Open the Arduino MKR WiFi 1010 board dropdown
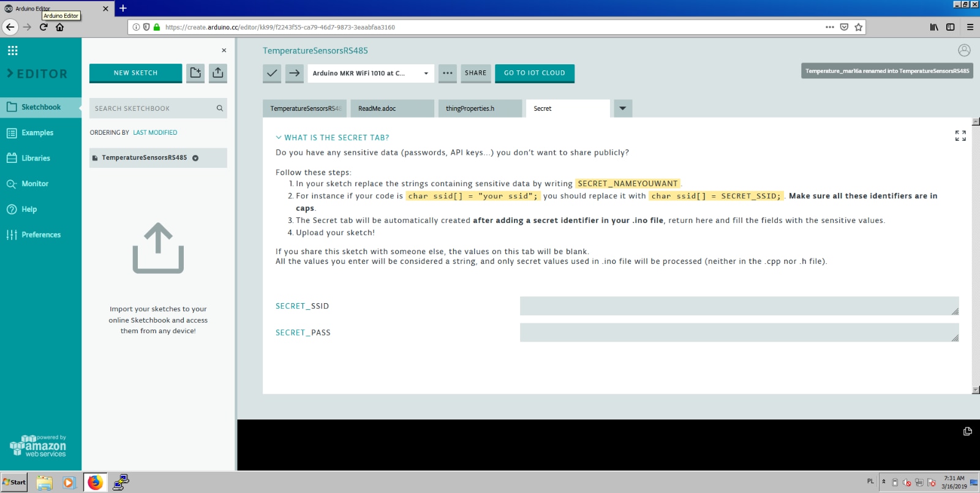This screenshot has height=493, width=980. coord(371,73)
